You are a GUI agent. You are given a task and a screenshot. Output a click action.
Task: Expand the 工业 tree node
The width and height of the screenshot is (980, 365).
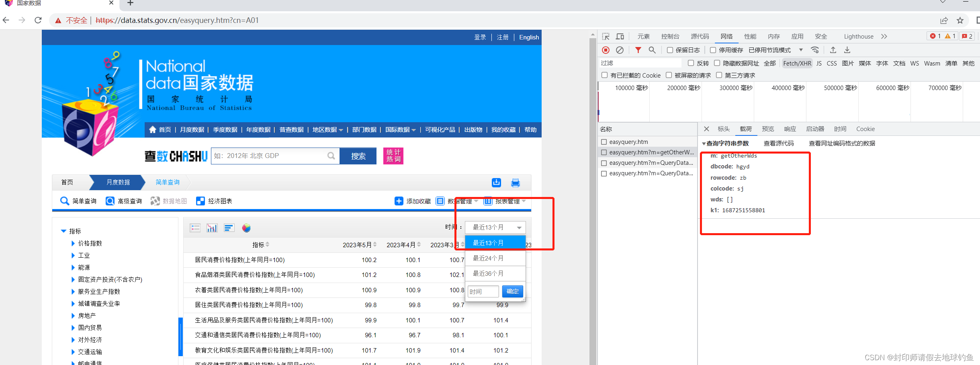(73, 255)
